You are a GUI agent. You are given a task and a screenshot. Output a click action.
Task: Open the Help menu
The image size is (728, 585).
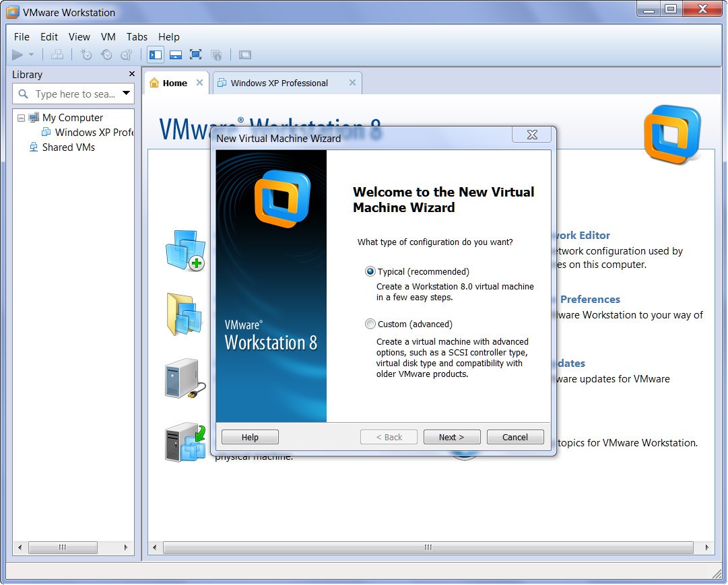pos(168,36)
